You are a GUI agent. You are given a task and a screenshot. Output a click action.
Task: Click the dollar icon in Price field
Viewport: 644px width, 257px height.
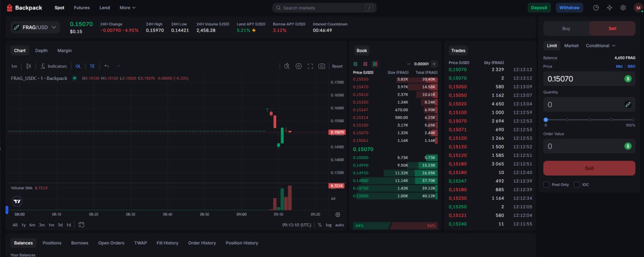(628, 78)
